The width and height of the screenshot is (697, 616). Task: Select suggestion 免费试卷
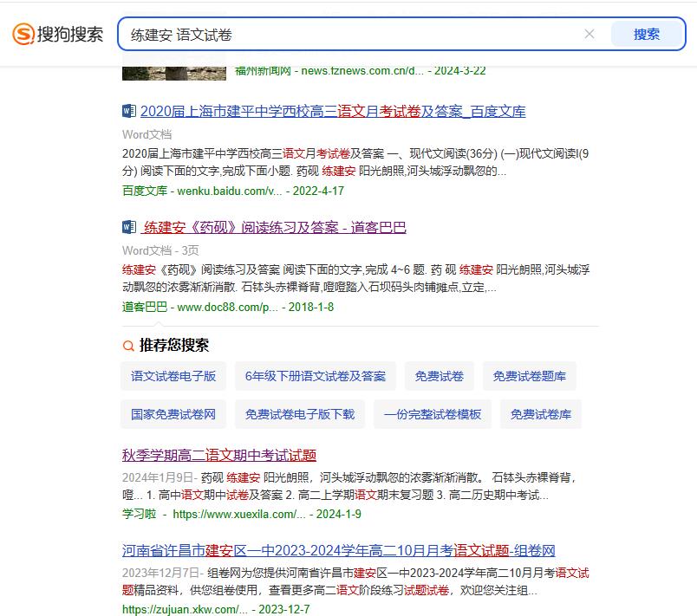(x=440, y=376)
